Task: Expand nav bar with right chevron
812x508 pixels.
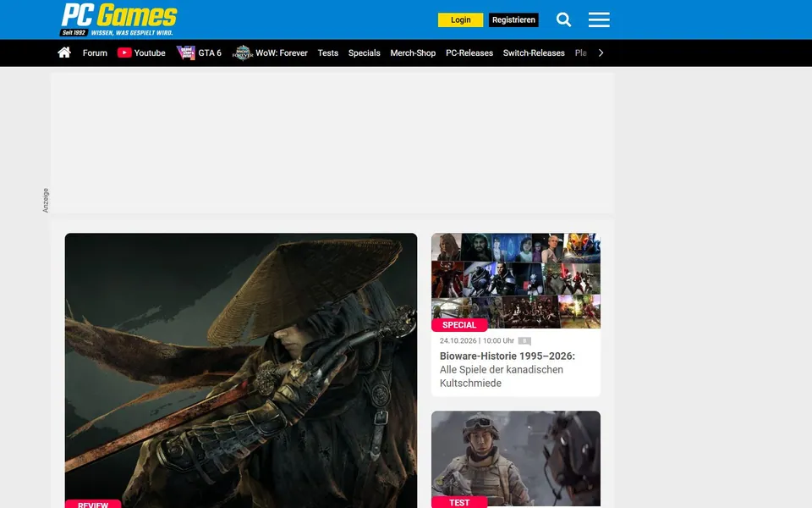Action: [x=601, y=52]
